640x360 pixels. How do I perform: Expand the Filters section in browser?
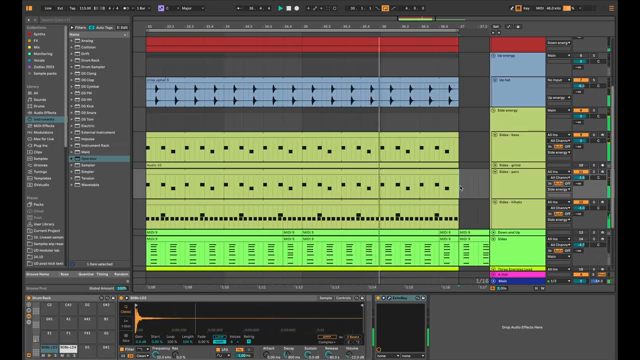click(78, 28)
